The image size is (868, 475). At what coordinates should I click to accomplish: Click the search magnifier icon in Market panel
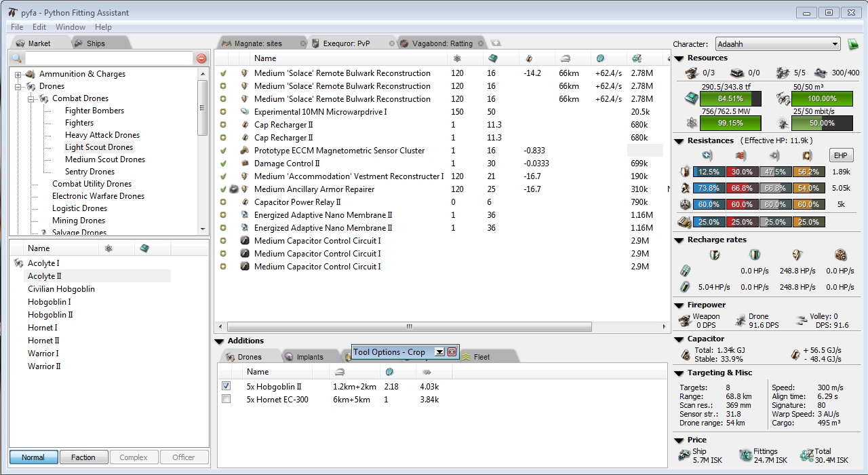click(16, 59)
